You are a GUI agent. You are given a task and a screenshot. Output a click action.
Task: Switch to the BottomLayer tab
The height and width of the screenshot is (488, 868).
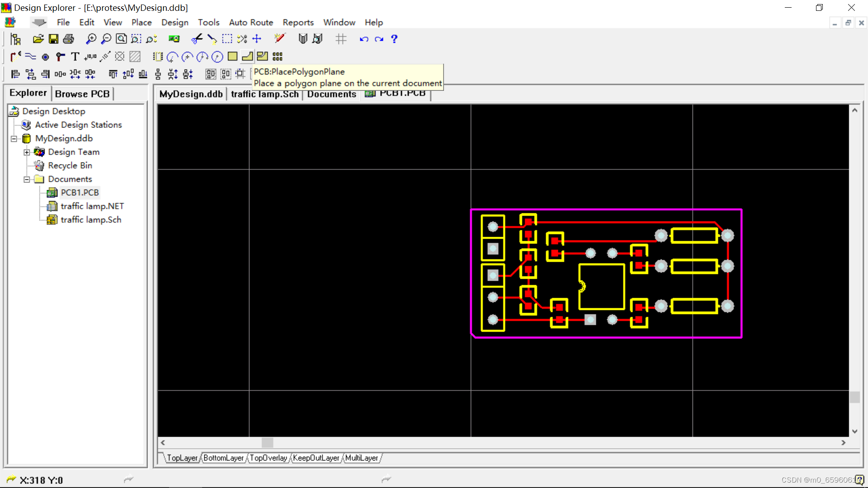point(223,458)
